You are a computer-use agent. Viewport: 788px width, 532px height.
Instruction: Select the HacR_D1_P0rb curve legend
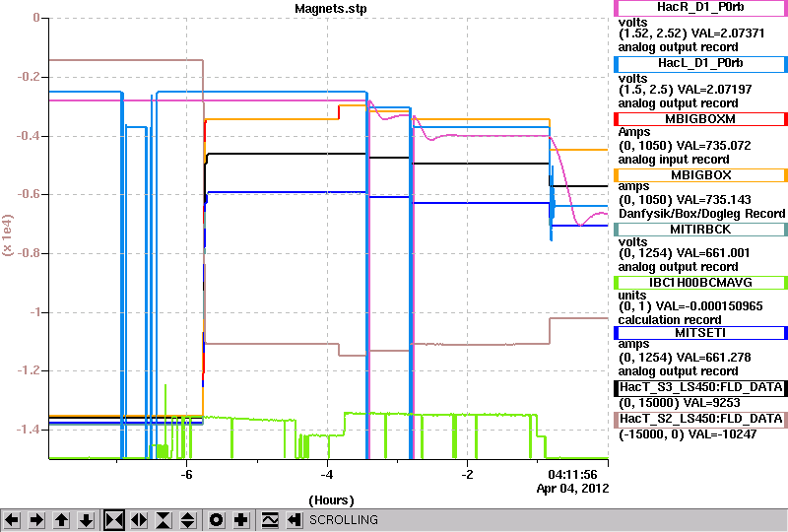(x=700, y=8)
